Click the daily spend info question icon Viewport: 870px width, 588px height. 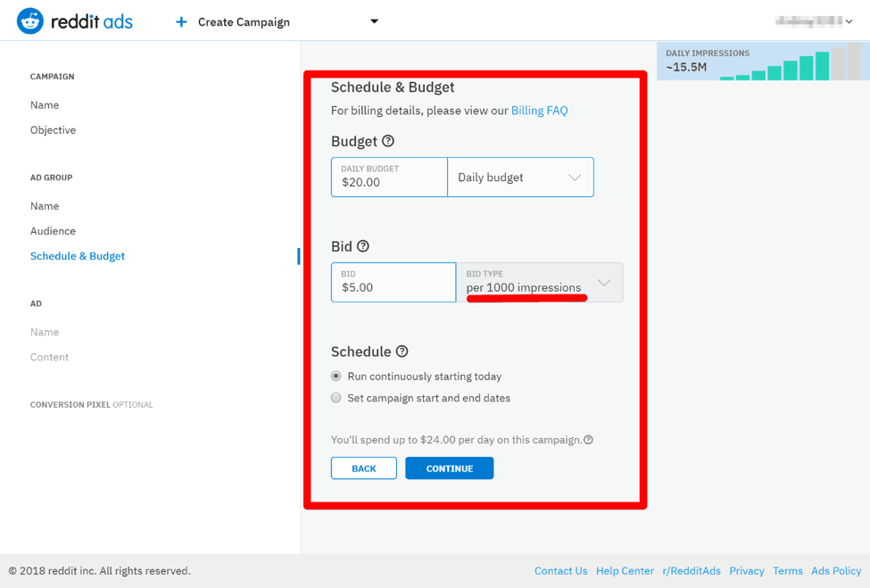(x=588, y=440)
